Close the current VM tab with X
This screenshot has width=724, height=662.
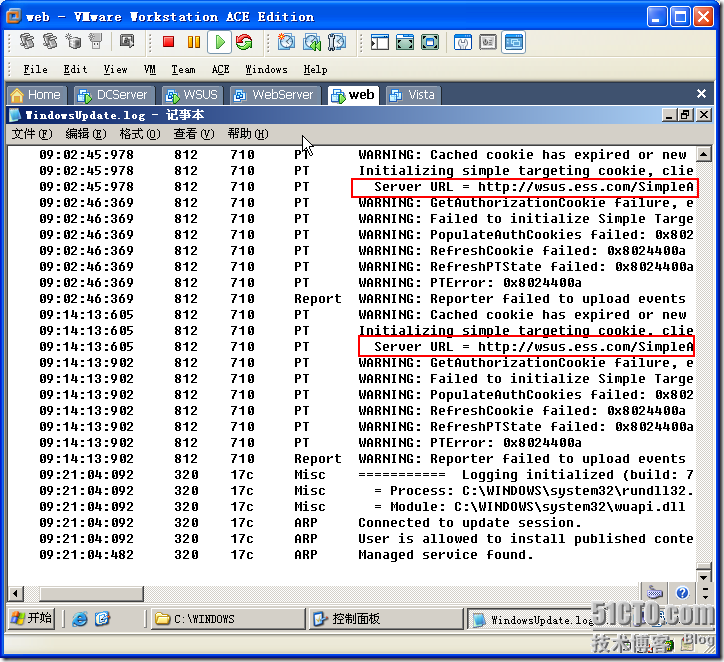tap(701, 94)
